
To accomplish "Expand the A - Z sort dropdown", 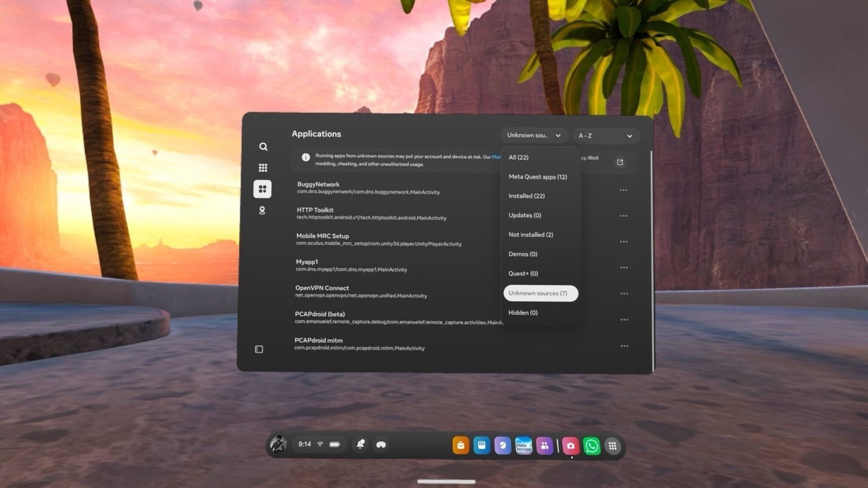I will 605,136.
